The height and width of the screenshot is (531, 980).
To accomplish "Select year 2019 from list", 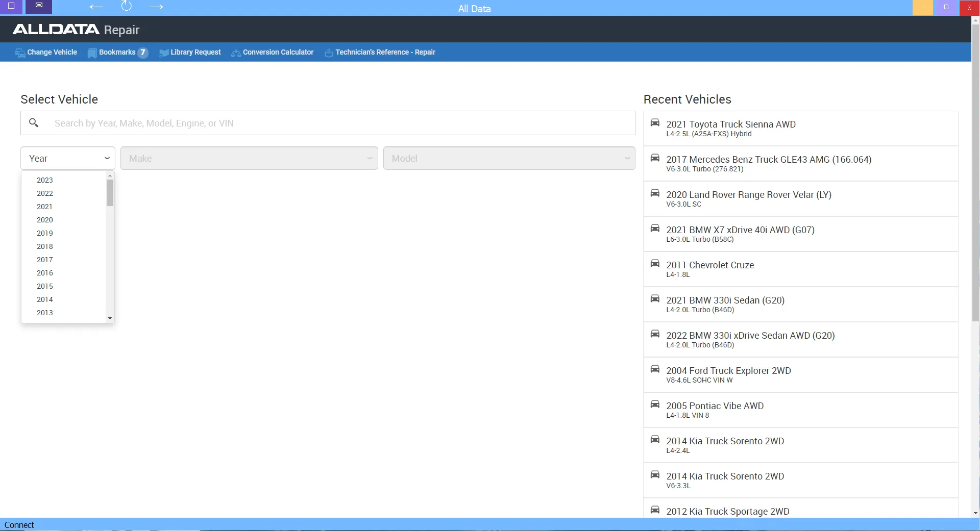I will tap(45, 233).
